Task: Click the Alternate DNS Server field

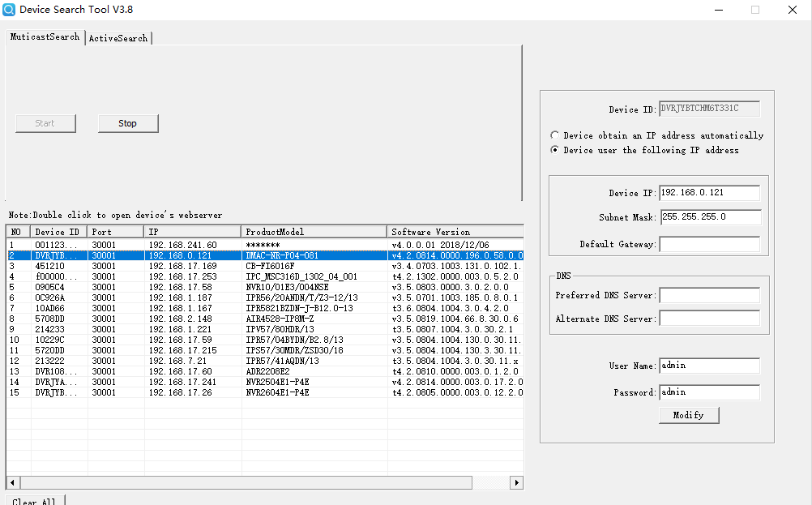Action: (x=709, y=319)
